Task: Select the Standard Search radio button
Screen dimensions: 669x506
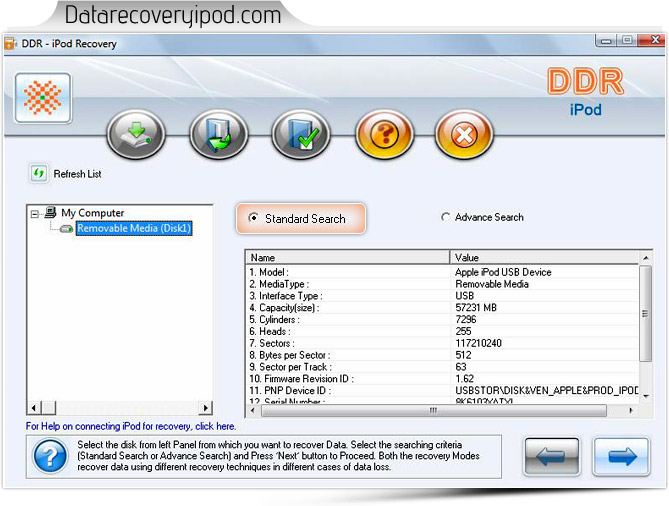Action: [x=253, y=218]
